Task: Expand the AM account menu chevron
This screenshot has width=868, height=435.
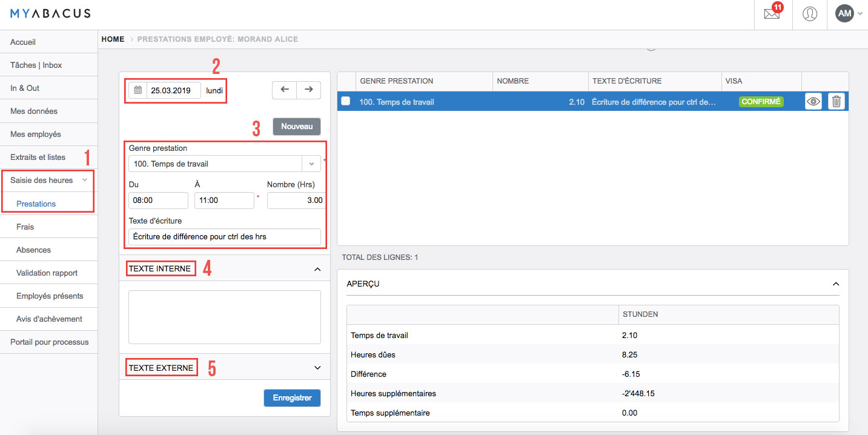Action: [860, 14]
